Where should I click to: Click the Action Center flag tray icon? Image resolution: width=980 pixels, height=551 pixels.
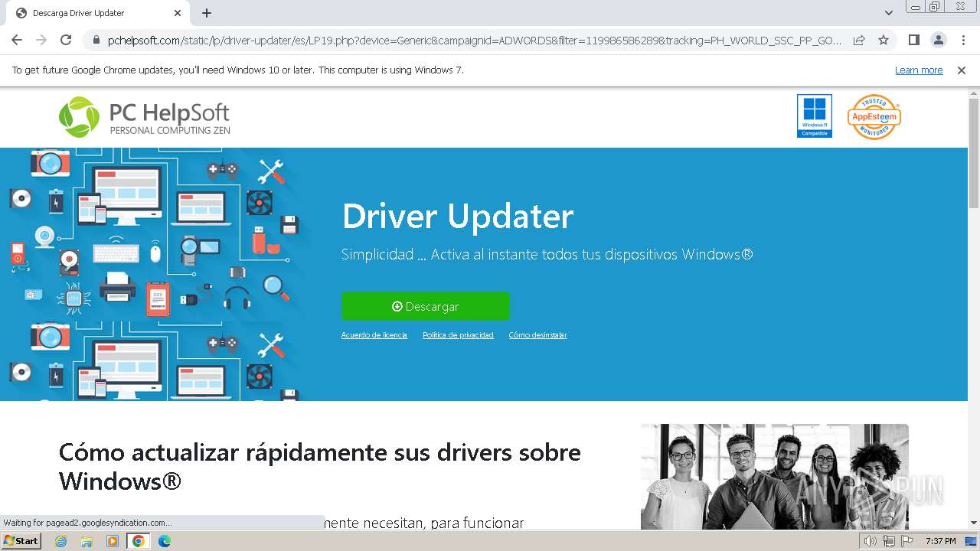tap(907, 541)
